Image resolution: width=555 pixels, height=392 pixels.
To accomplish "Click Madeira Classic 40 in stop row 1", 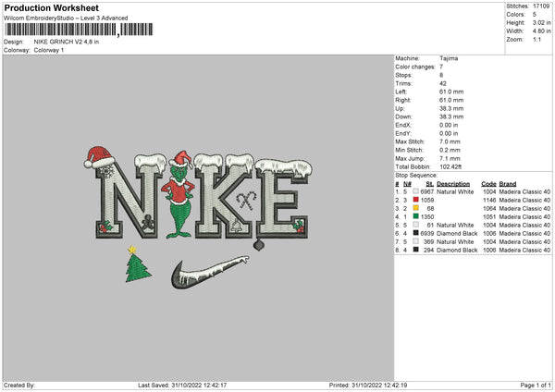I will pos(524,191).
